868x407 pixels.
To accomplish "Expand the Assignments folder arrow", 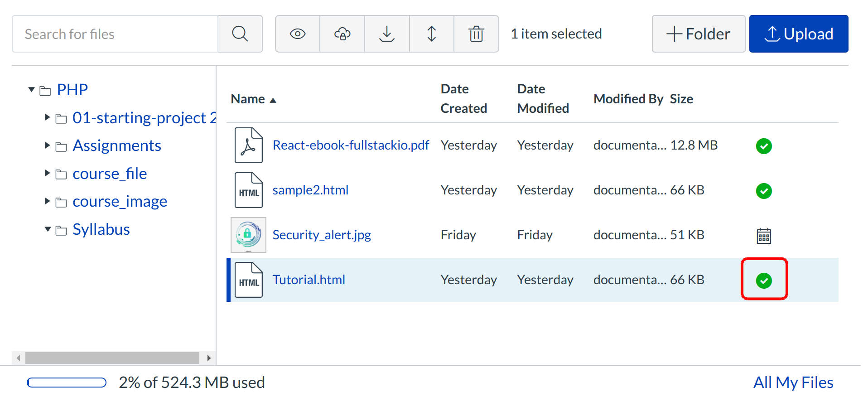I will click(47, 145).
